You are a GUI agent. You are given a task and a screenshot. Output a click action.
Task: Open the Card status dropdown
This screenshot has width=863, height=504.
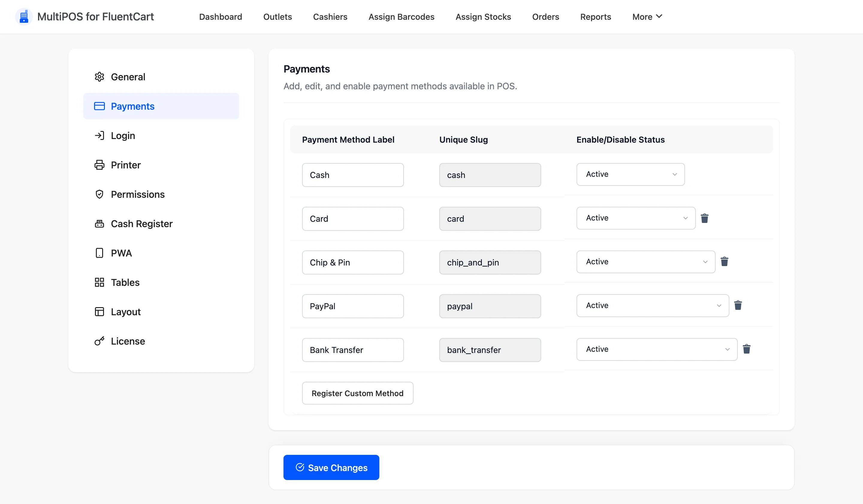636,218
